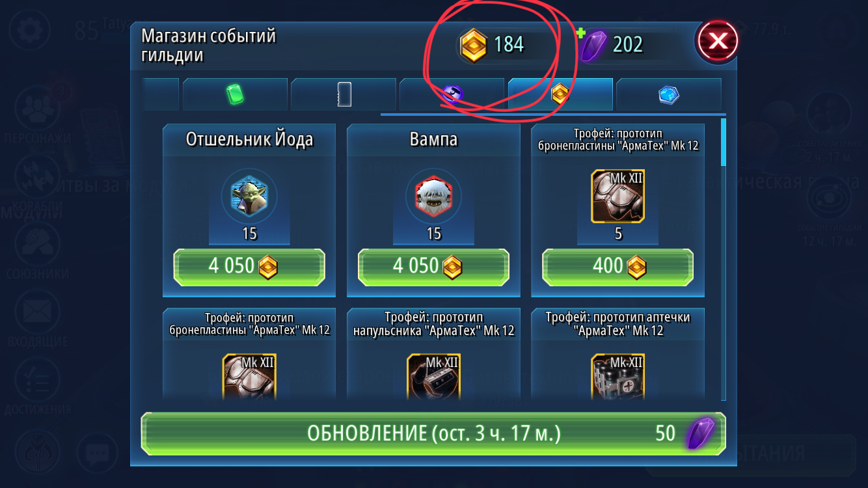Click the gold guild event token balance

coord(496,45)
